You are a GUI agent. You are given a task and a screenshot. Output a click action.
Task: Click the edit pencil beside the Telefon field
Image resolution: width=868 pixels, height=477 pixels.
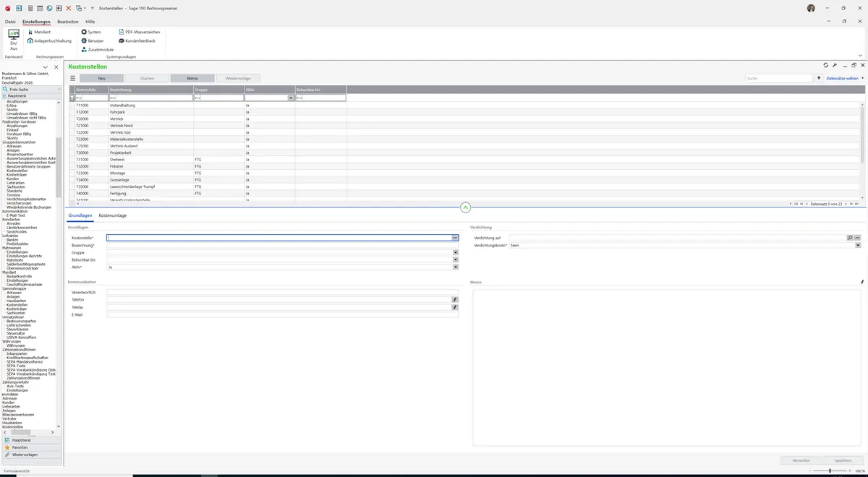pyautogui.click(x=455, y=299)
